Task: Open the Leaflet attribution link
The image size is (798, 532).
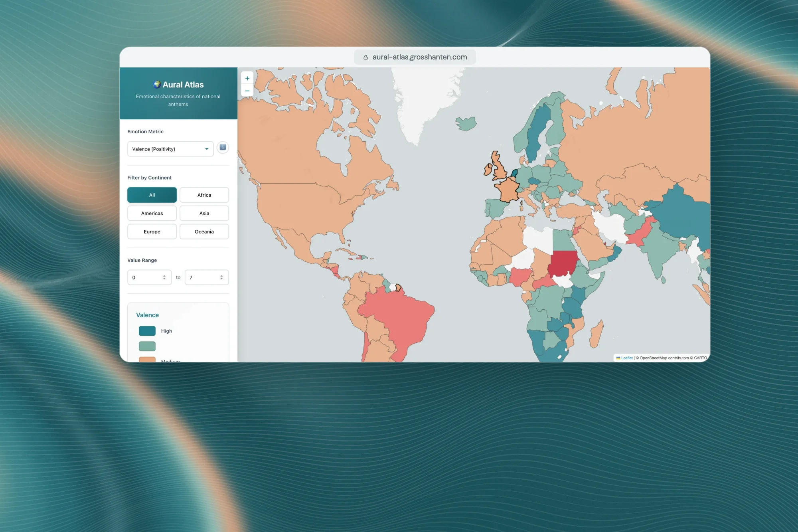Action: tap(626, 358)
